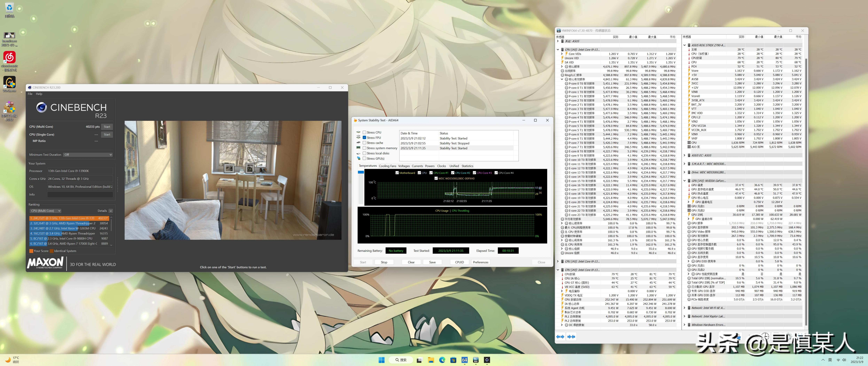Enable Stress CPU checkbox

(364, 132)
